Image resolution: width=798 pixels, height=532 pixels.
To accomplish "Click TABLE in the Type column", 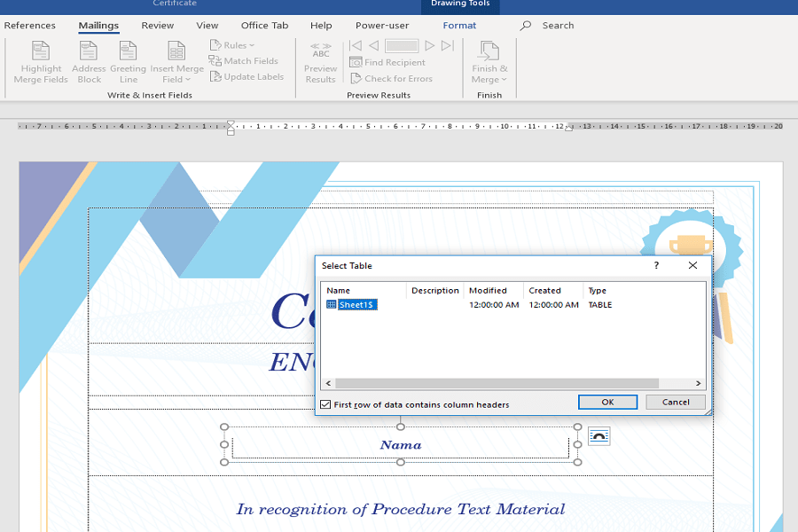I will 600,305.
